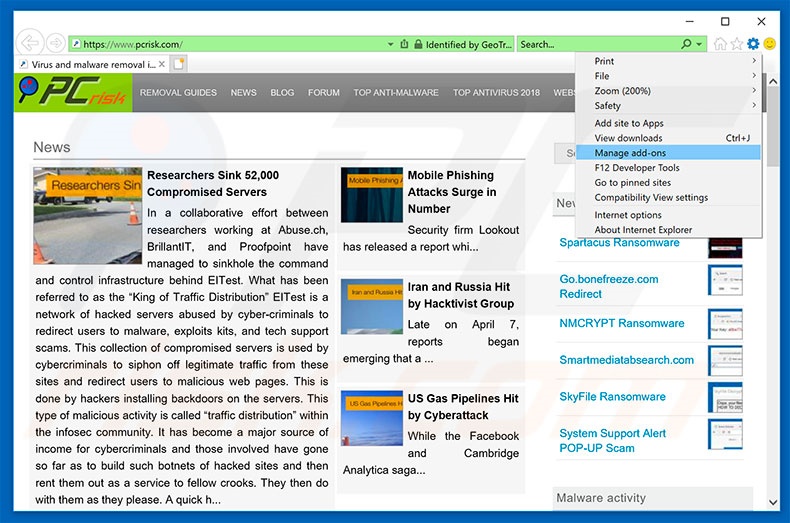Open TOP ANTIVIRUS 2018 nav item

pos(496,93)
